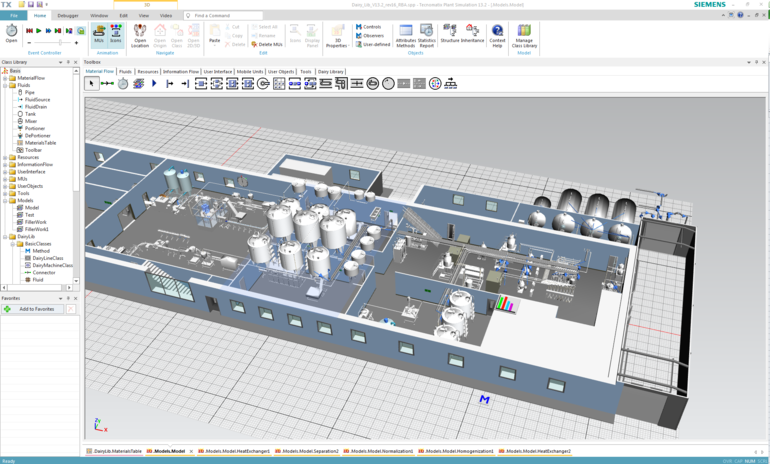Click the Observers button

(370, 36)
